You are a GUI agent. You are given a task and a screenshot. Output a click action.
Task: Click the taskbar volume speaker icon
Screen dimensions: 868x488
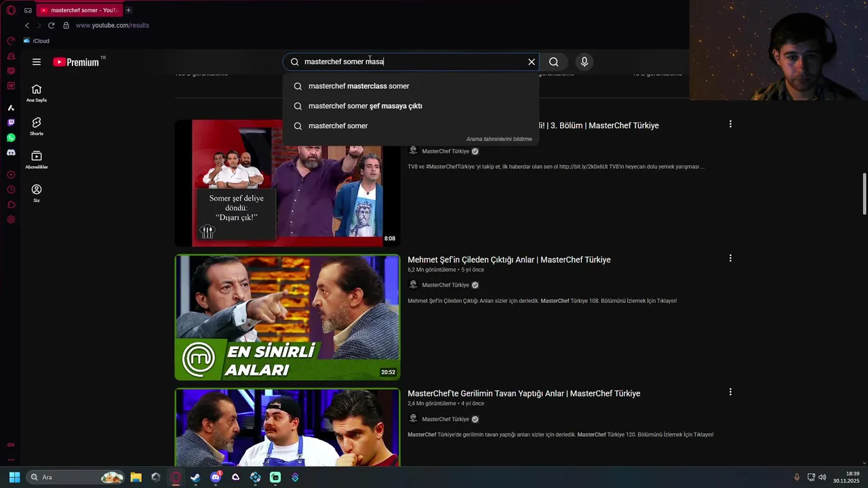[x=822, y=477]
